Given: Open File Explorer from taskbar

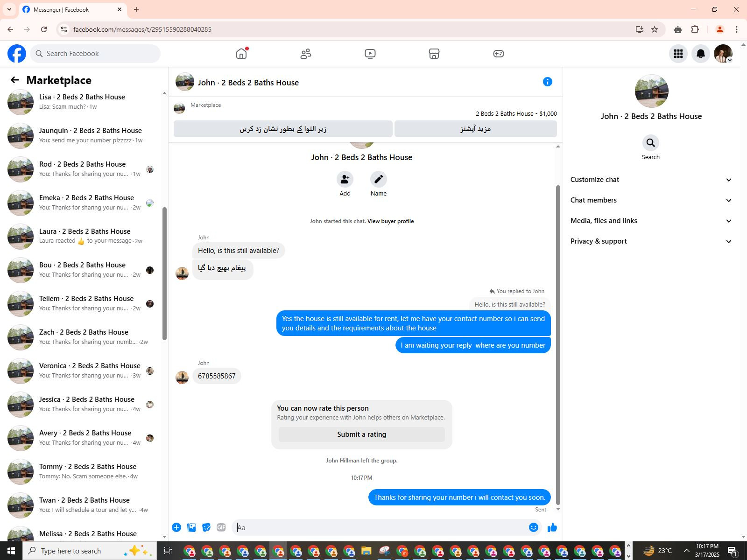Looking at the screenshot, I should click(366, 551).
